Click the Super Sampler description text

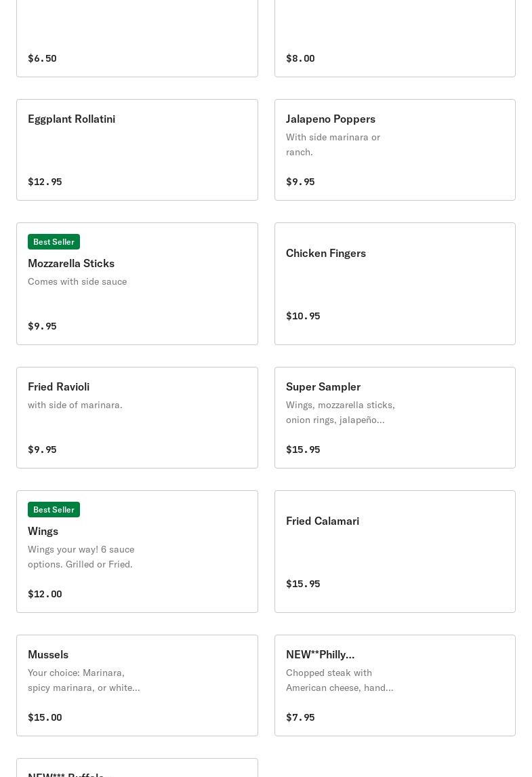(x=340, y=412)
